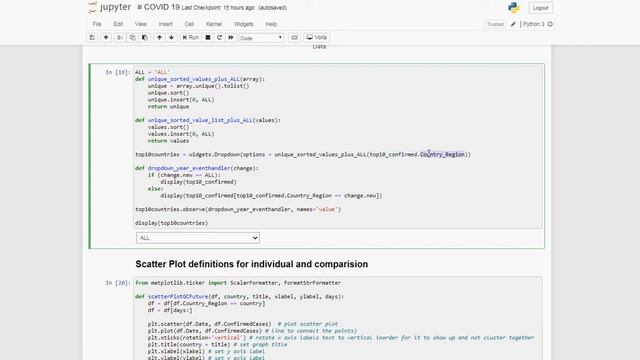Screen dimensions: 640x360
Task: Open the File menu
Action: [x=97, y=24]
